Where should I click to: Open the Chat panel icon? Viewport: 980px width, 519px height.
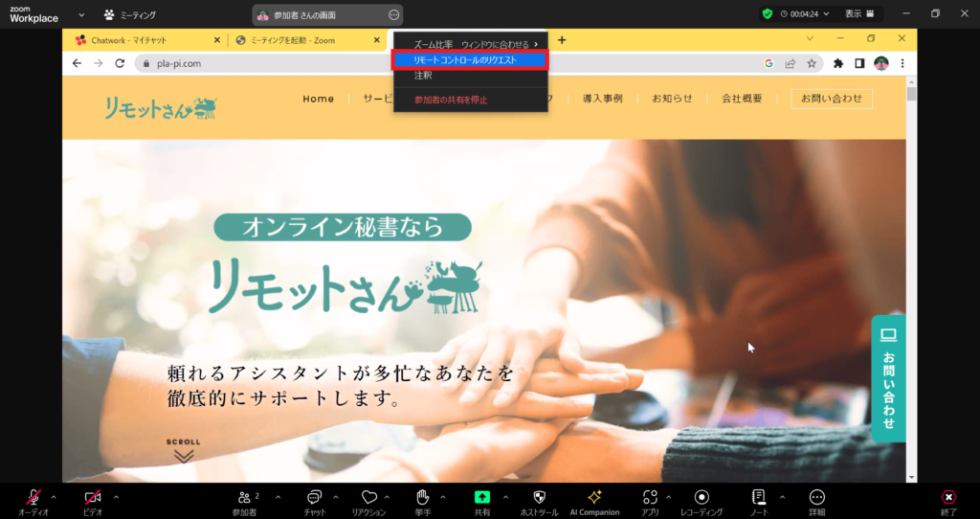coord(313,497)
